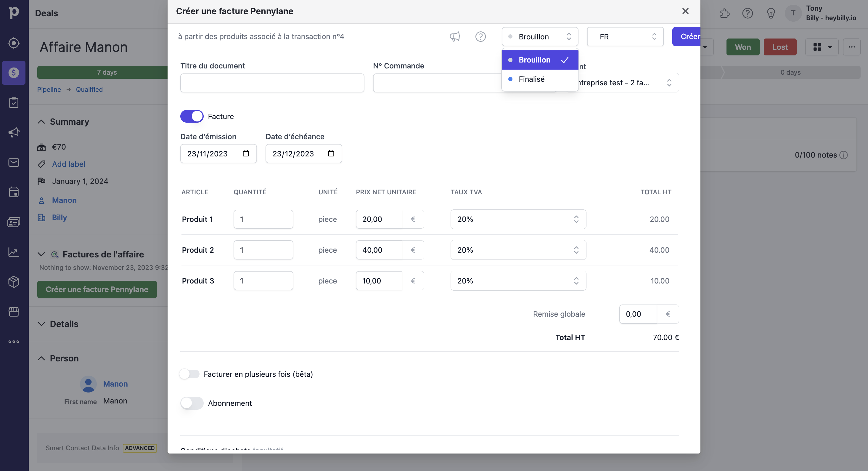
Task: Click the Produit 1 quantity field
Action: (x=263, y=219)
